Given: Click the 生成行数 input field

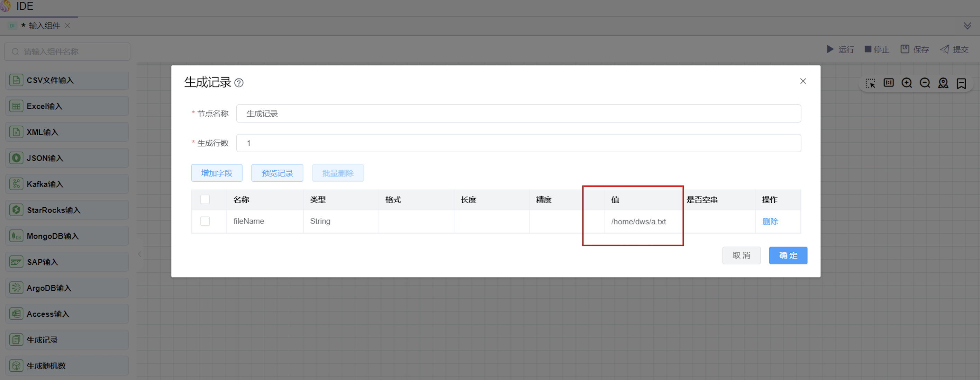Looking at the screenshot, I should coord(518,143).
